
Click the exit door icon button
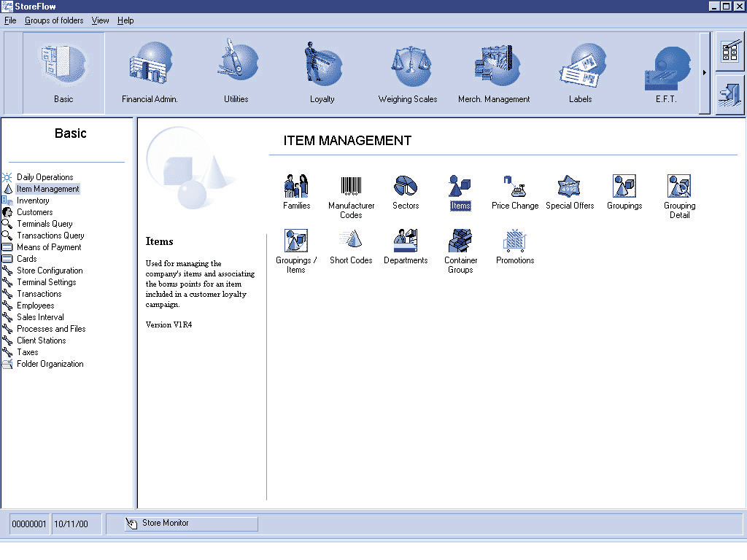click(729, 96)
